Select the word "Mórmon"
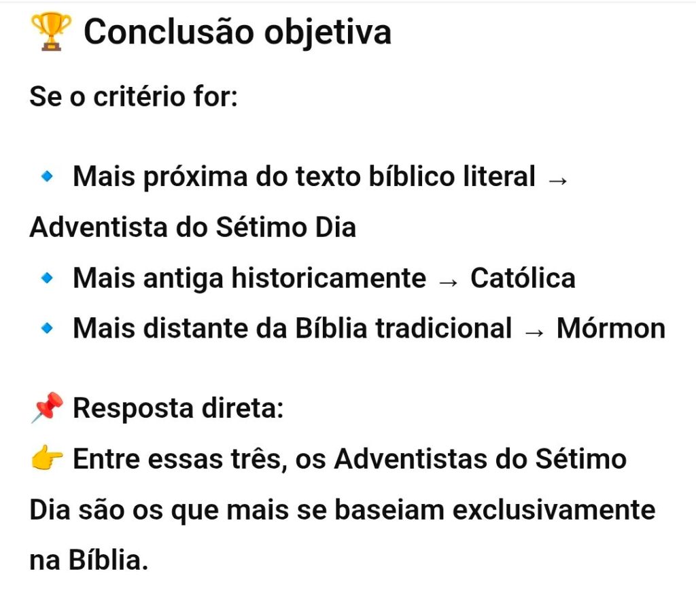Viewport: 696px width, 616px height. coord(610,329)
